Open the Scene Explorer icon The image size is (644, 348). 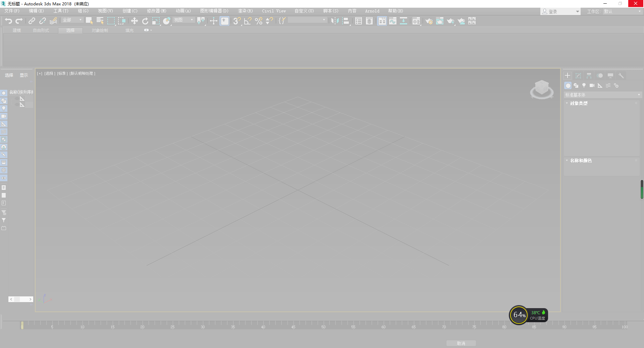pos(358,21)
